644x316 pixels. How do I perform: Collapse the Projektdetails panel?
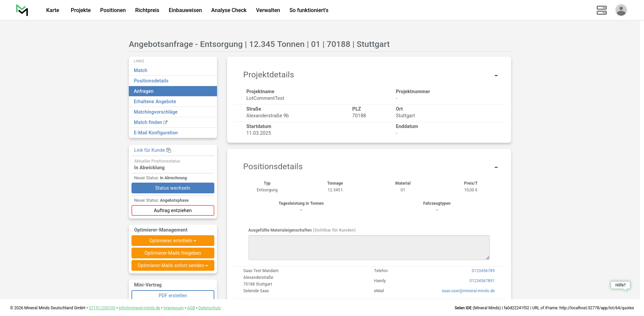[496, 75]
